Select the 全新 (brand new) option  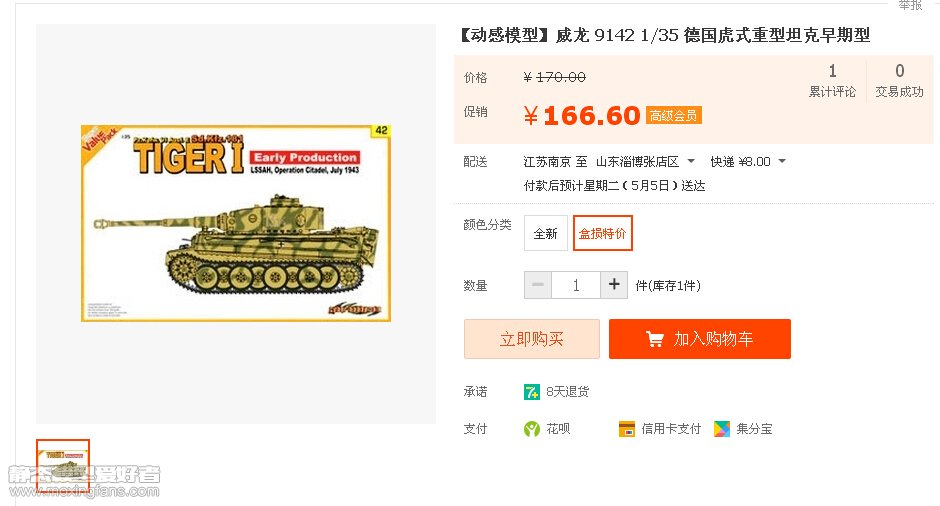(x=546, y=233)
